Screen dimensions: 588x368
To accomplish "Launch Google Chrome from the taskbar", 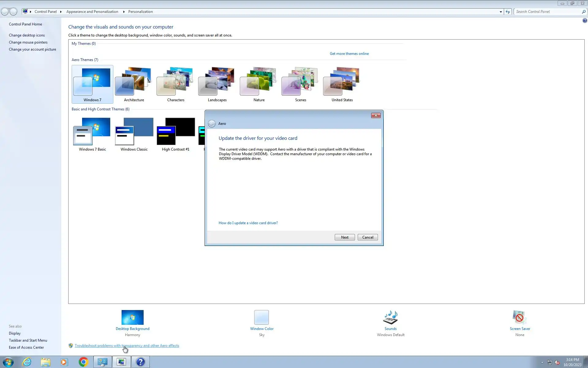I will pos(83,362).
